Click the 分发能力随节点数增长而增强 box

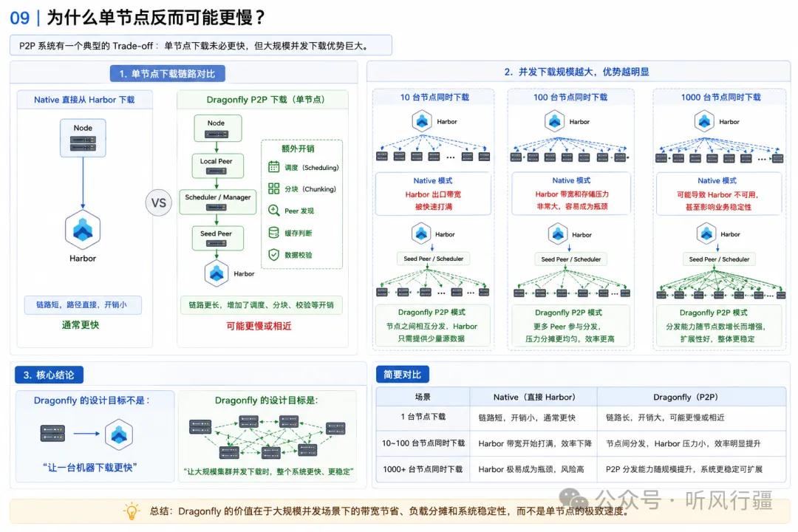coord(719,326)
